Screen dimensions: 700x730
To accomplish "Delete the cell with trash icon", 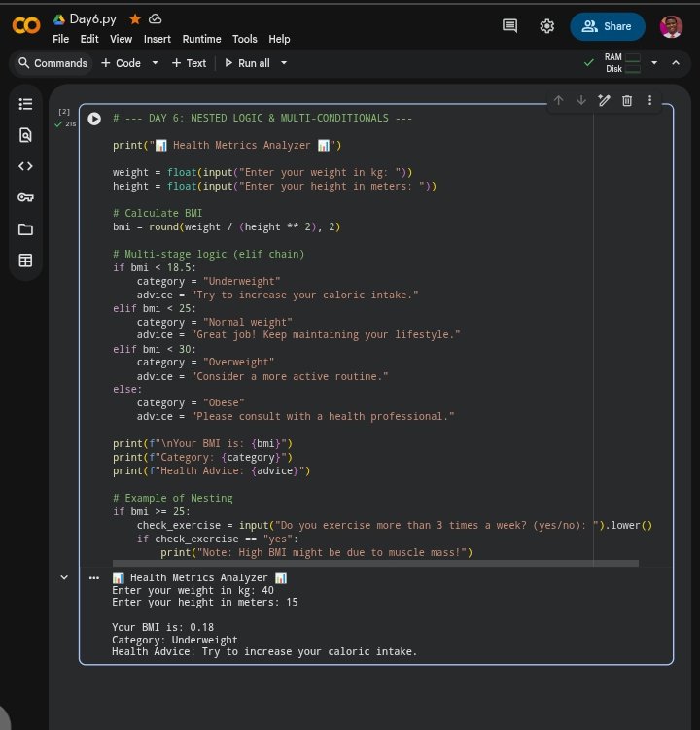I will [x=627, y=101].
